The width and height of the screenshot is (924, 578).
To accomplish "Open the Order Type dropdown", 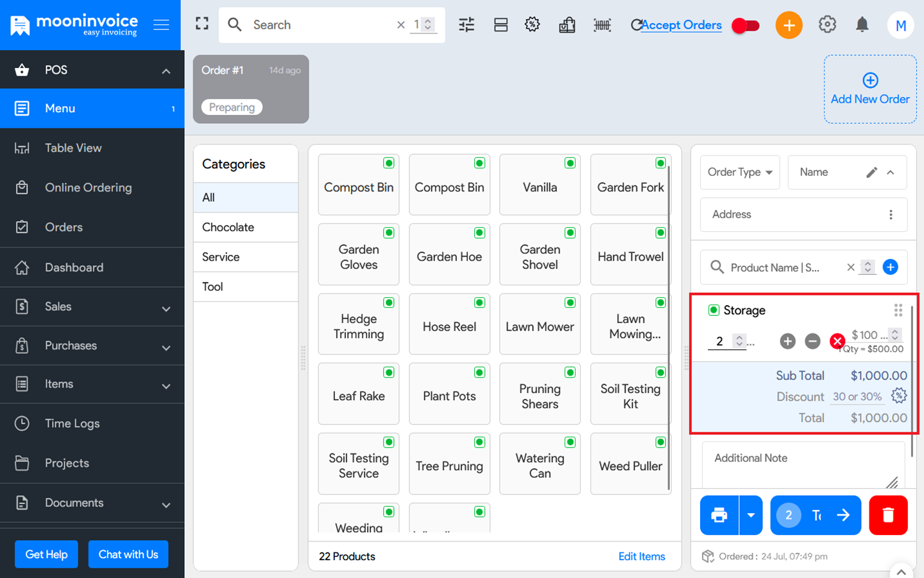I will 739,172.
